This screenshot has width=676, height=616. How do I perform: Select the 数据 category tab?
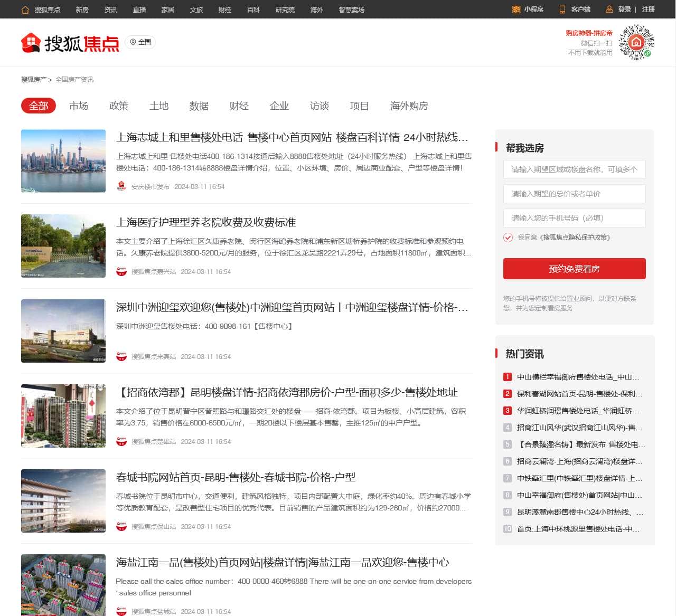click(199, 106)
